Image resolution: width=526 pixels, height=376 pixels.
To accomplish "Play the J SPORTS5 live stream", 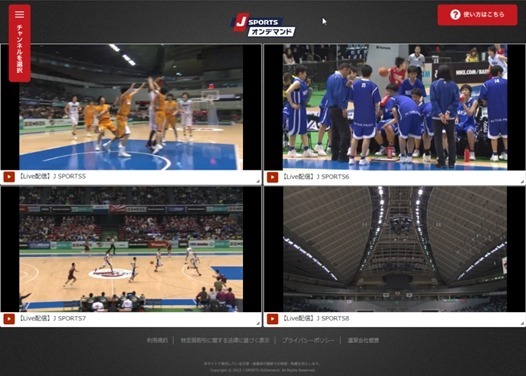I will click(x=9, y=176).
